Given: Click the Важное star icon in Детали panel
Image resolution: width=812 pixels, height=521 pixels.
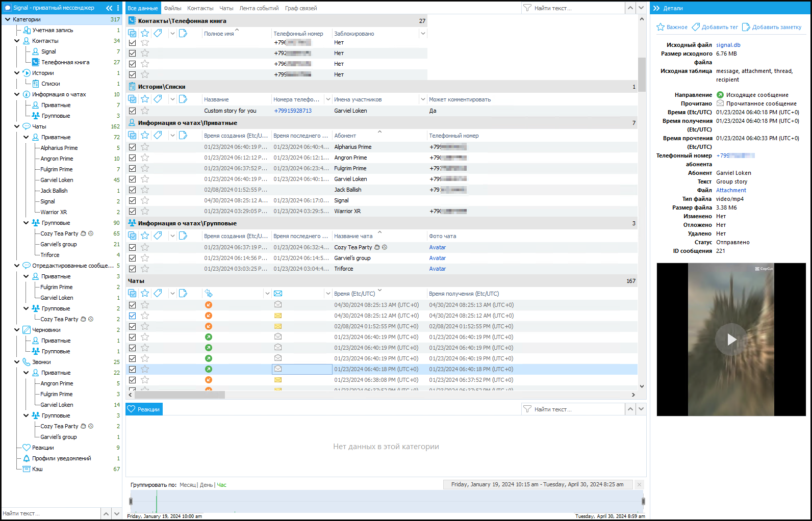Looking at the screenshot, I should click(x=661, y=27).
